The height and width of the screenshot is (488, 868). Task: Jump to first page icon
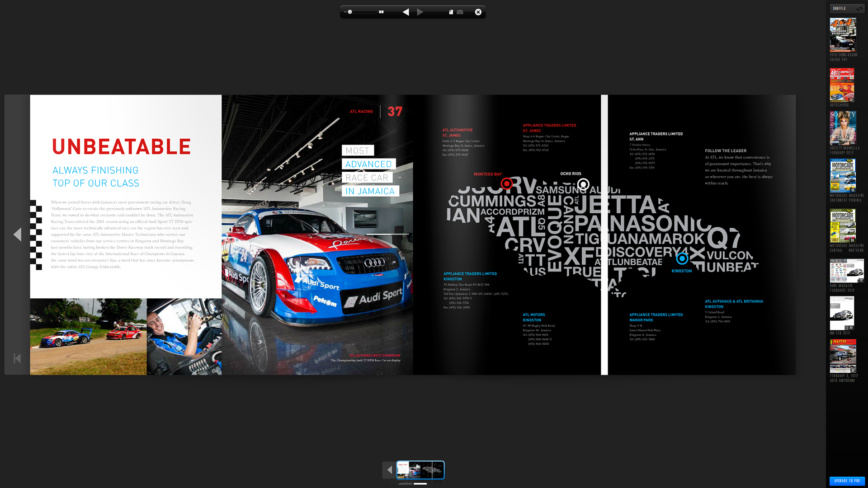[17, 358]
